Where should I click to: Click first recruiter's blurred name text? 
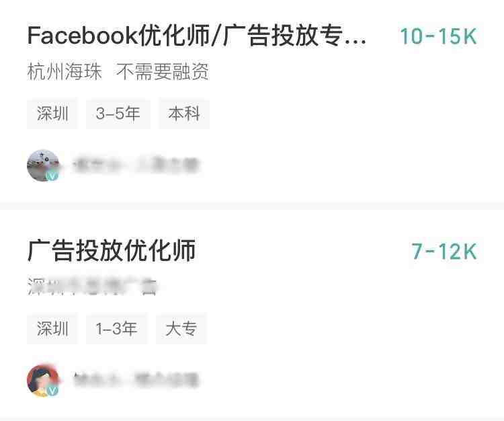click(x=136, y=165)
